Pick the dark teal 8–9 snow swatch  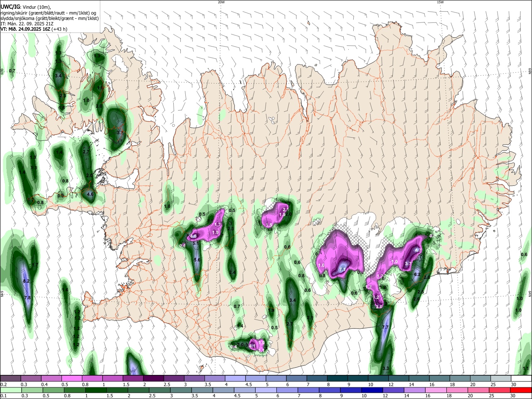point(337,378)
